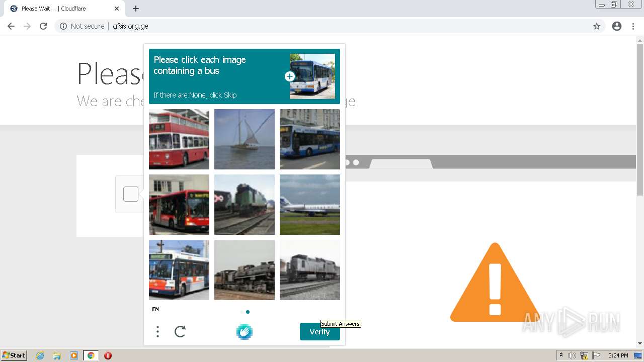
Task: Open the volume control in the tray
Action: click(x=572, y=355)
